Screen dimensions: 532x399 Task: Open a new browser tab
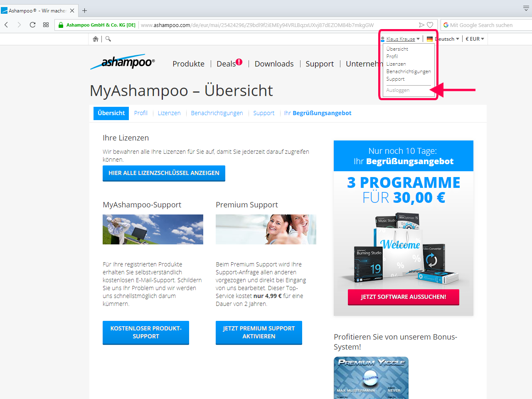pos(85,10)
